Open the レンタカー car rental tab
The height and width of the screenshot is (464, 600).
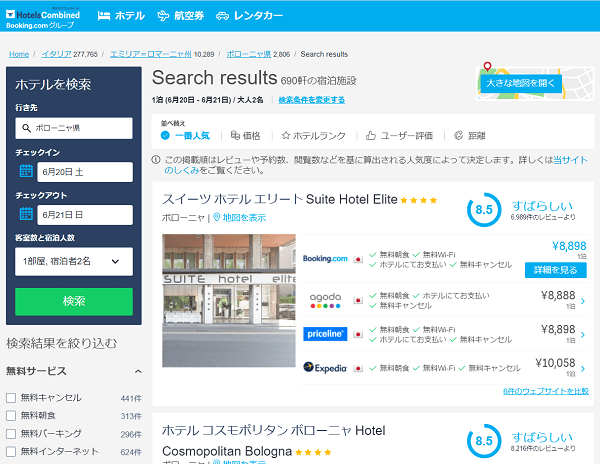tap(249, 16)
